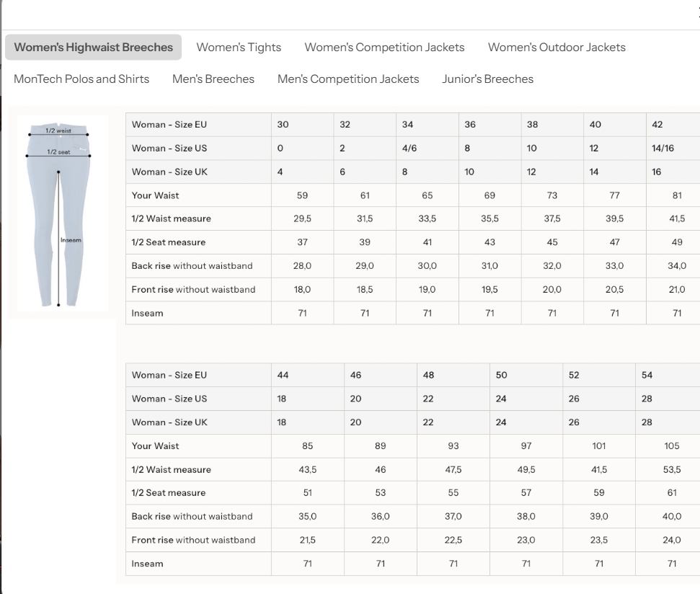Click the UK size 16 cell
The width and height of the screenshot is (700, 594).
pyautogui.click(x=657, y=172)
